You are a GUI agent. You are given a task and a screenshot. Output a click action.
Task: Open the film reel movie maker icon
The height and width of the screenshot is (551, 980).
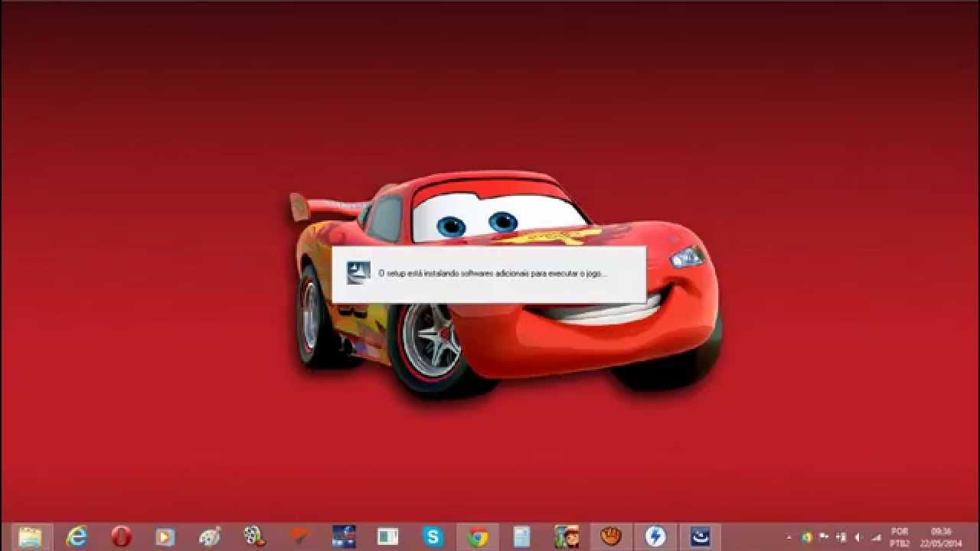click(254, 536)
